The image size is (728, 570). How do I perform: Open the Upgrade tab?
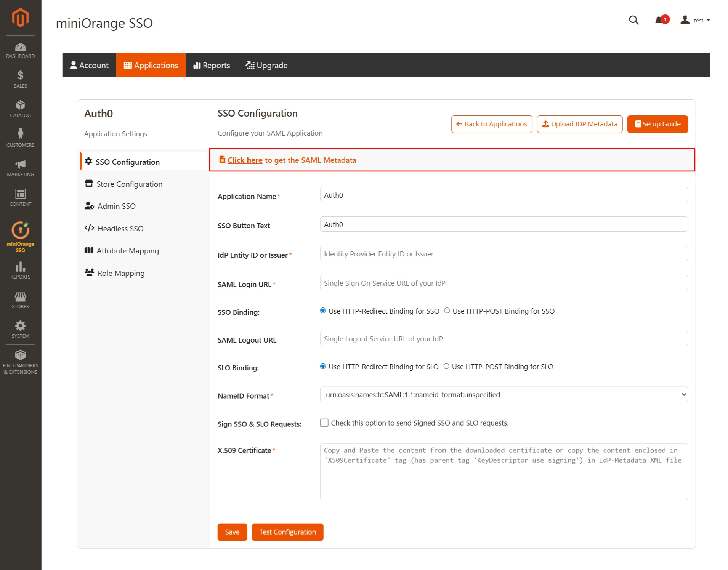(x=266, y=65)
